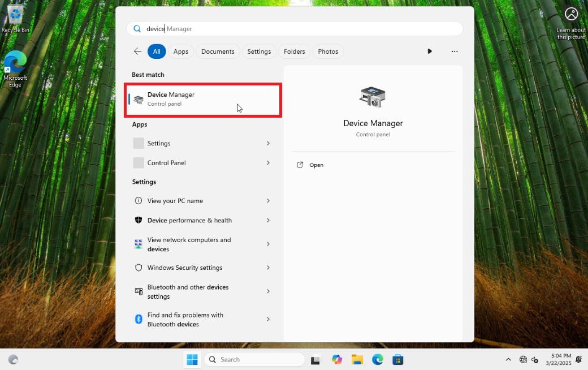
Task: Open Windows Security settings result
Action: click(x=185, y=268)
